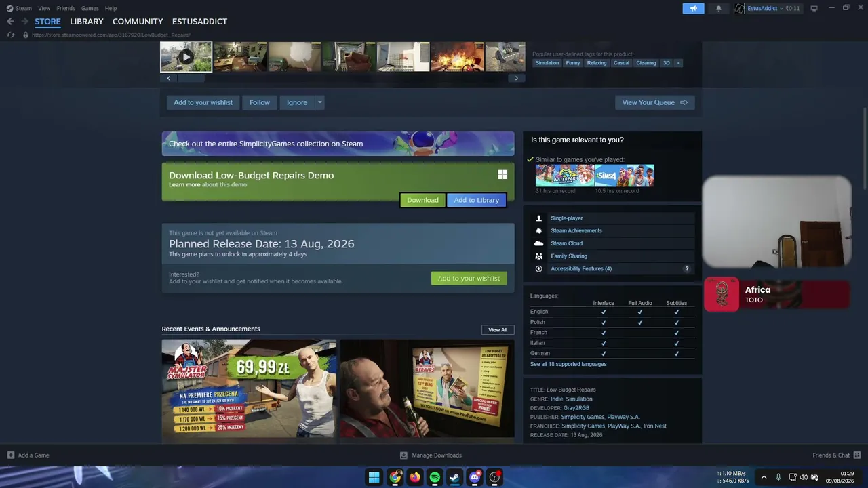The height and width of the screenshot is (488, 868).
Task: Open the Windows Start menu
Action: click(x=374, y=477)
